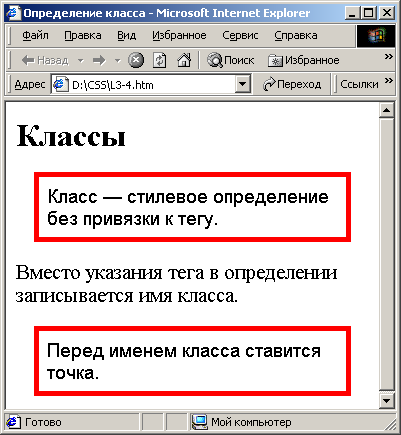The image size is (401, 435).
Task: Go back with the Назад button
Action: [x=45, y=60]
